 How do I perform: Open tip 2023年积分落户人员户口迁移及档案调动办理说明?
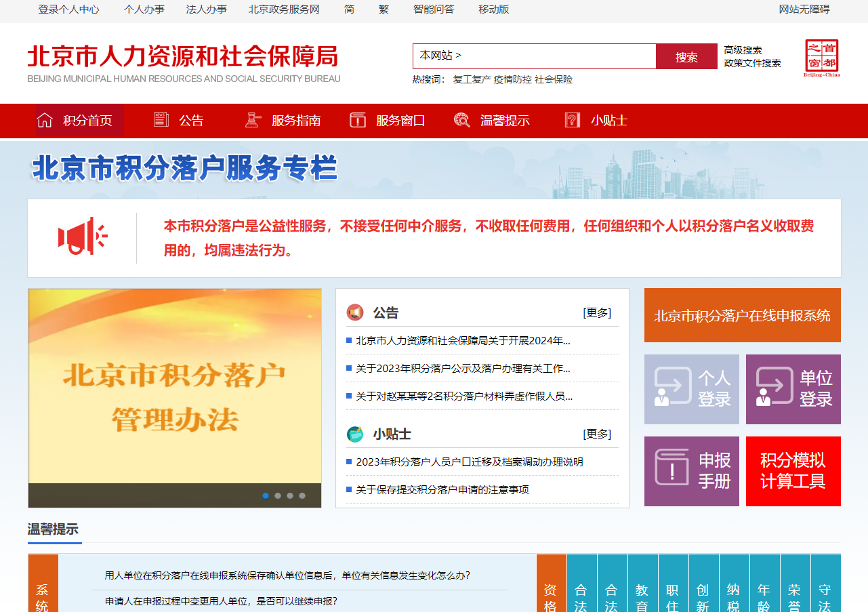[470, 462]
